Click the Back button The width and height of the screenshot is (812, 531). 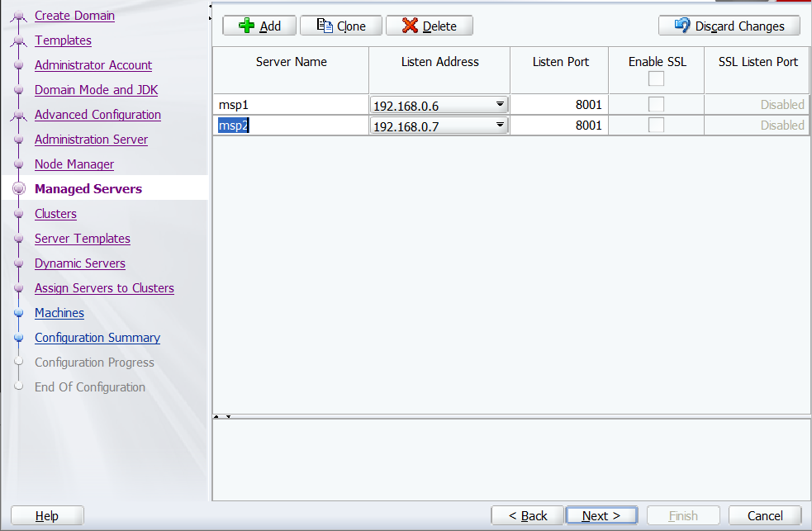527,514
